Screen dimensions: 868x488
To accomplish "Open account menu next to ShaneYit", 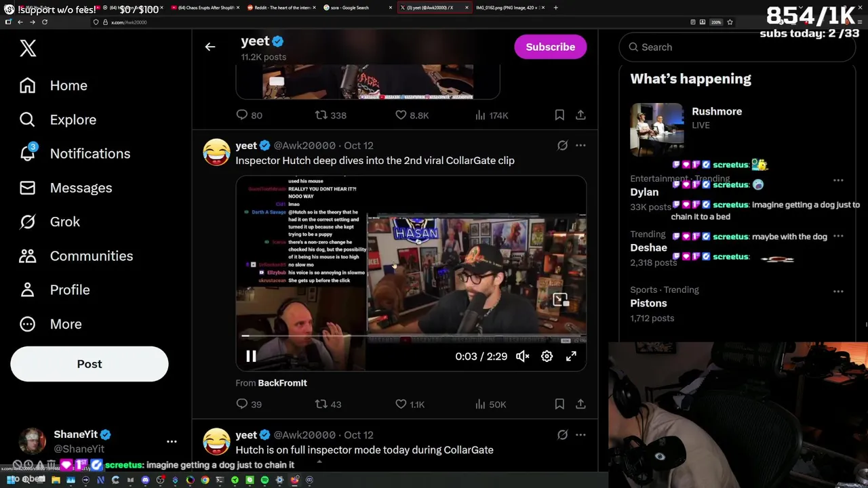I will 172,441.
